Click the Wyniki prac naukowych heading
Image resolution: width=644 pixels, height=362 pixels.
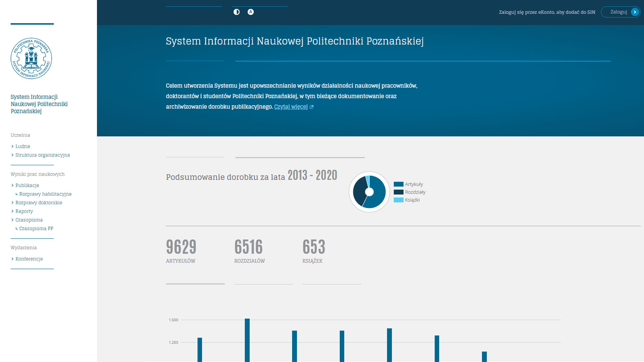click(x=38, y=174)
